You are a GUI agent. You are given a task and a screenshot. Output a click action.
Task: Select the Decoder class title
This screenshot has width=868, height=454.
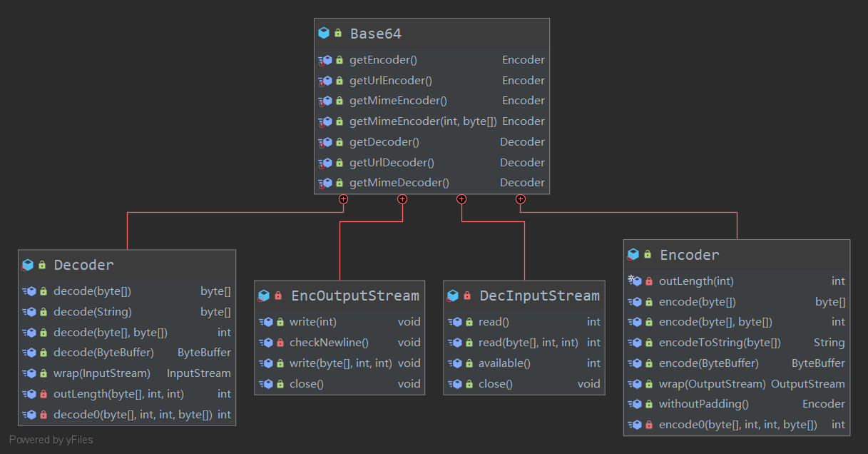tap(83, 265)
